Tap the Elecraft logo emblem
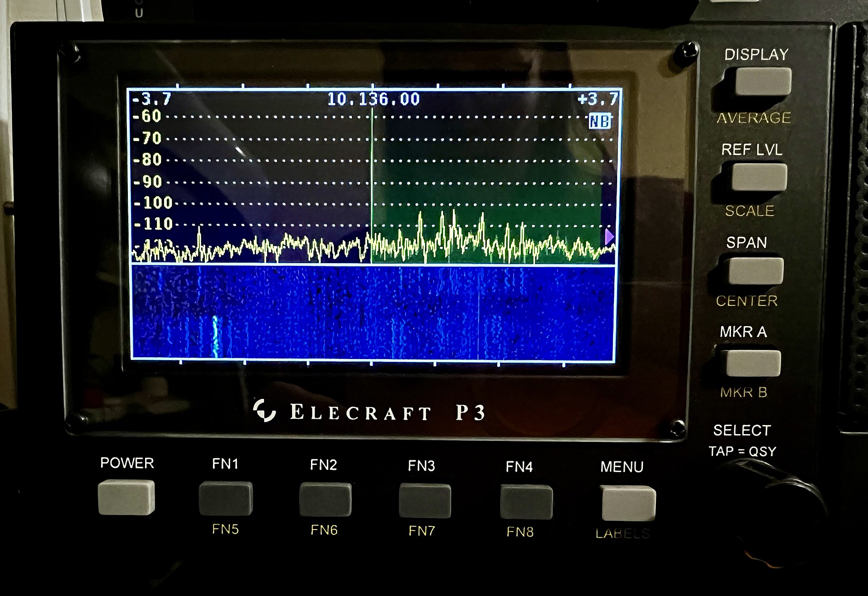 264,411
